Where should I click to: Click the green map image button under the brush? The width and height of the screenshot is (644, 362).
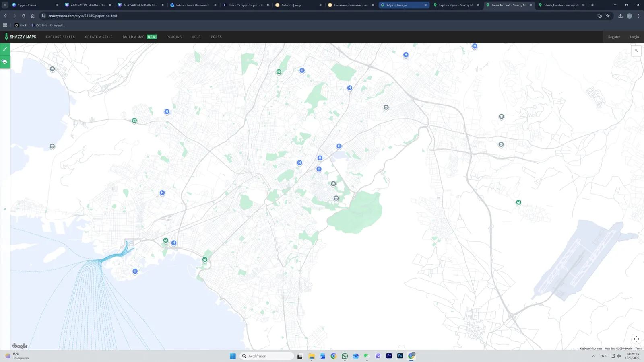(x=5, y=62)
